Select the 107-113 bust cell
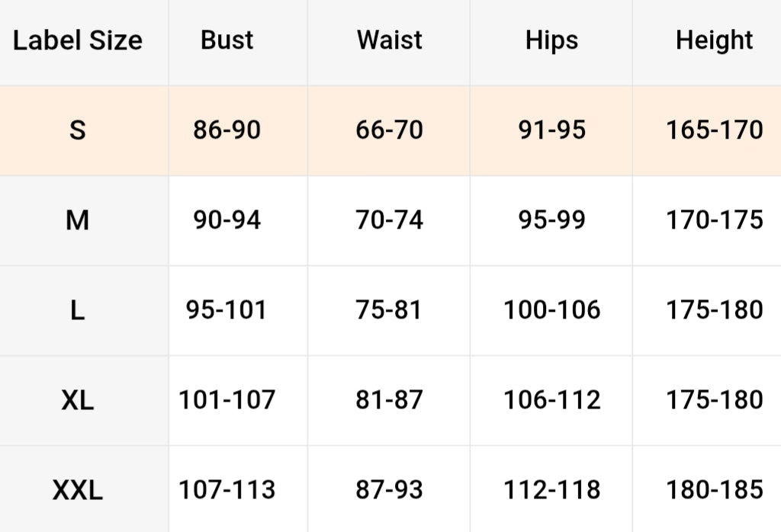 coord(227,490)
